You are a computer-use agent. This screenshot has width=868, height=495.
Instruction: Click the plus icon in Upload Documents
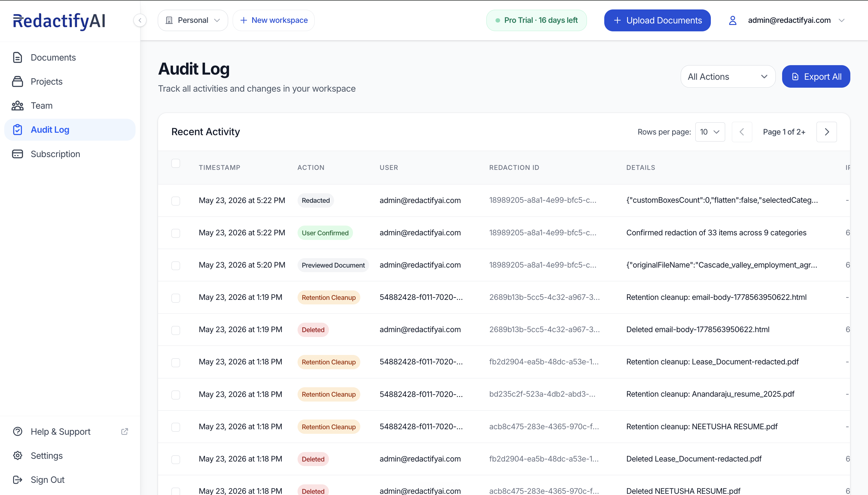pyautogui.click(x=617, y=20)
